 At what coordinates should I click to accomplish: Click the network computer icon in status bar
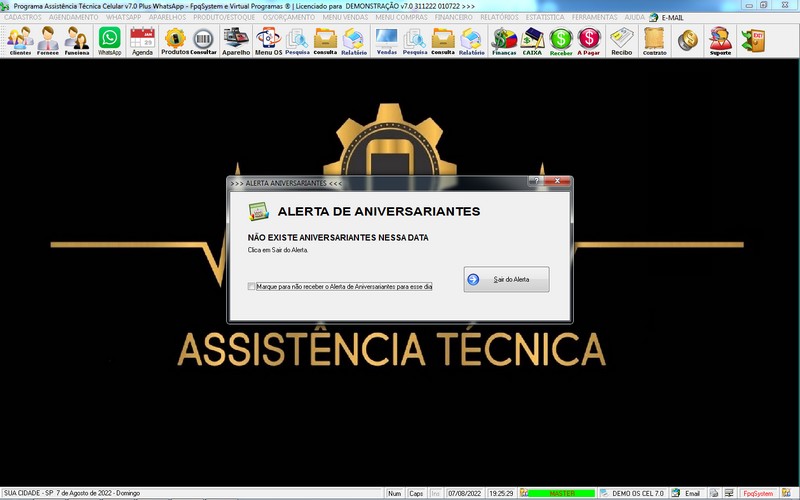[x=729, y=493]
